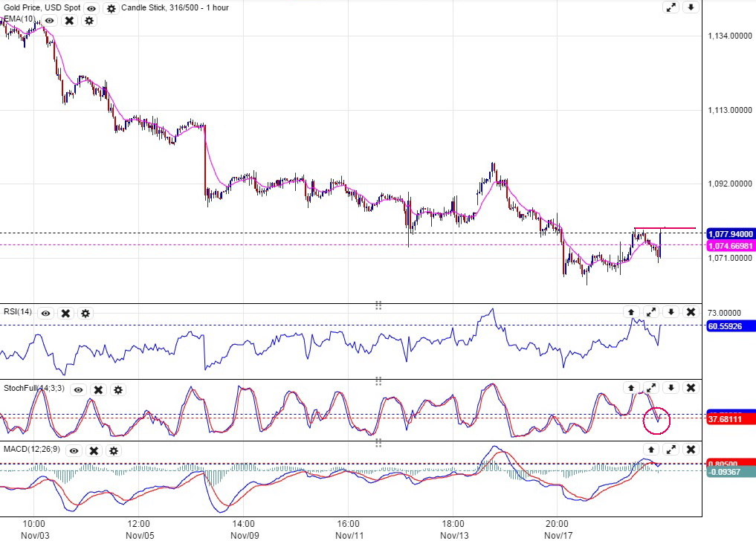Image resolution: width=756 pixels, height=541 pixels.
Task: Close the StochFull panel with its right-side X
Action: click(x=691, y=388)
